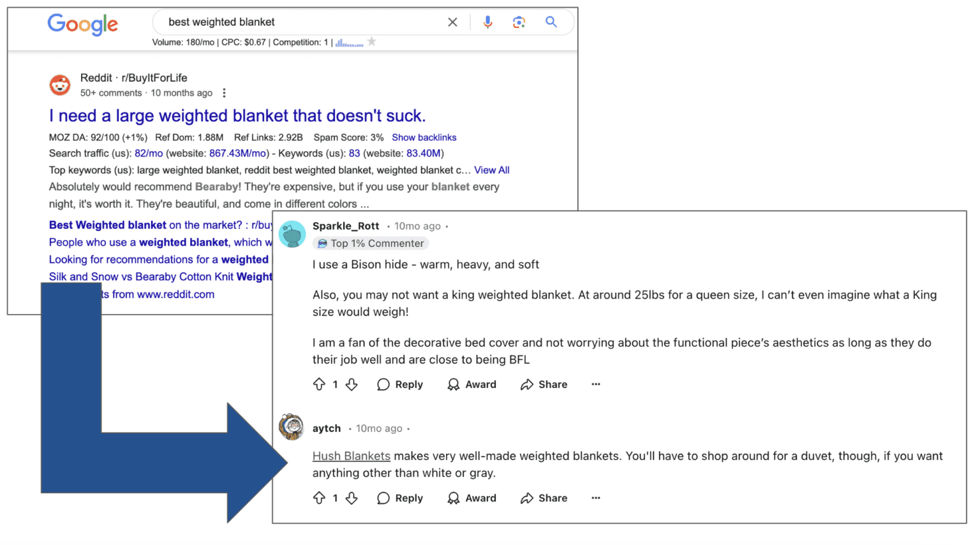Reply to aytch's comment
Screen dimensions: 980x545
400,498
